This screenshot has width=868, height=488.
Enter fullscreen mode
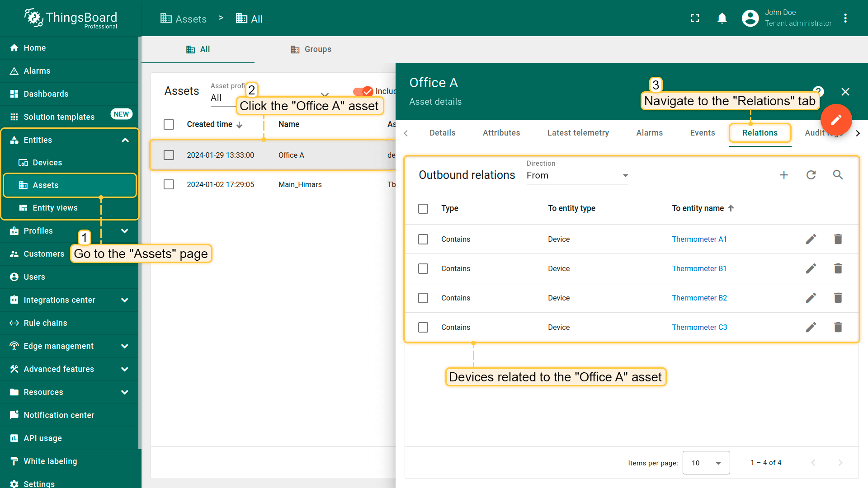pos(695,18)
